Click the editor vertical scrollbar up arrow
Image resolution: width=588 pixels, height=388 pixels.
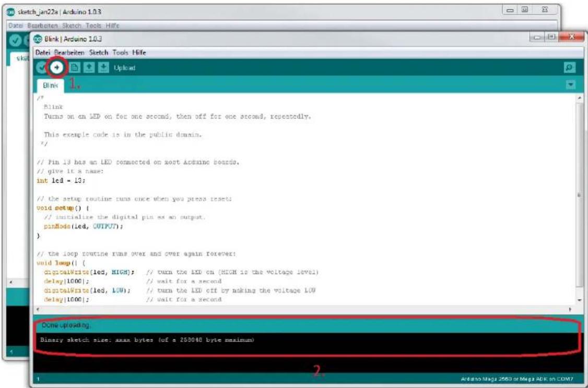580,98
